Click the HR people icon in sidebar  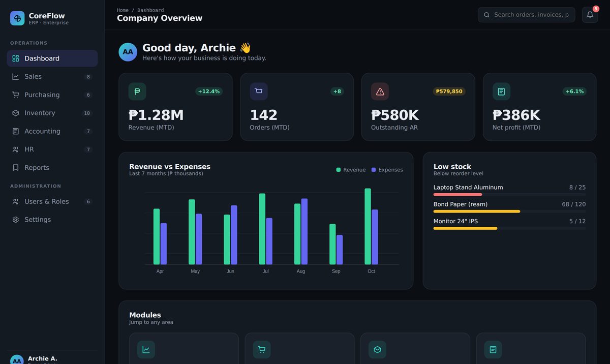pos(16,149)
